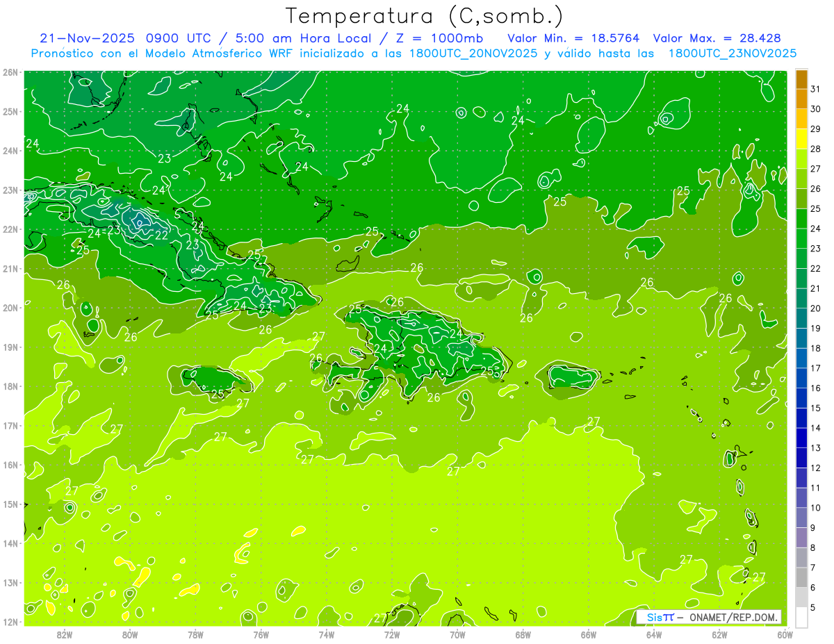Click the '78W' longitude axis label

point(195,634)
